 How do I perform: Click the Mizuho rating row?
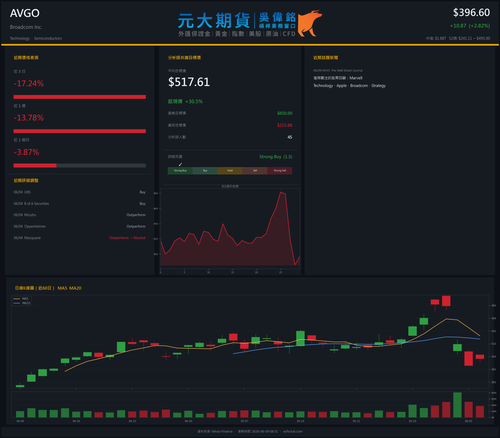pyautogui.click(x=80, y=215)
